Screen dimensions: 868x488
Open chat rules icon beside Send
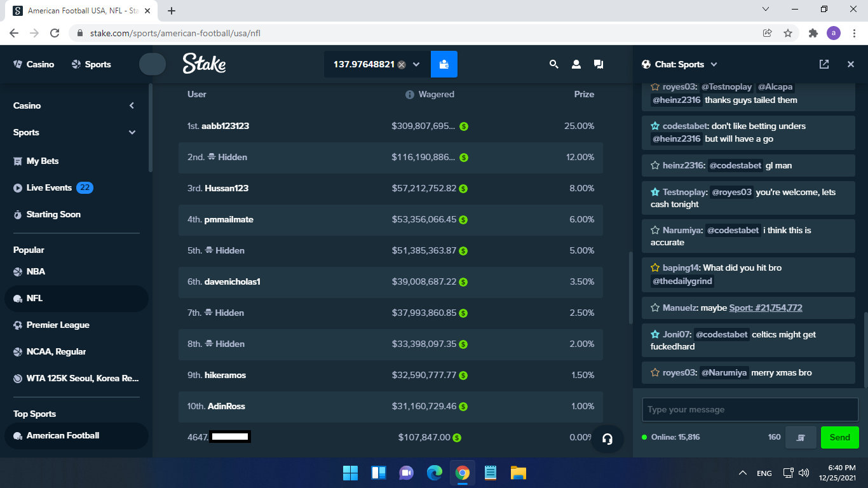tap(801, 437)
